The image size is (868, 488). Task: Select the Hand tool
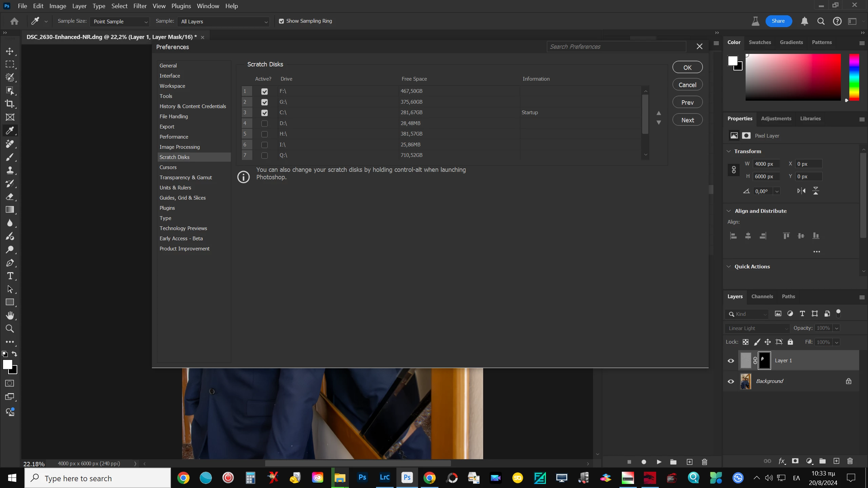coord(10,316)
